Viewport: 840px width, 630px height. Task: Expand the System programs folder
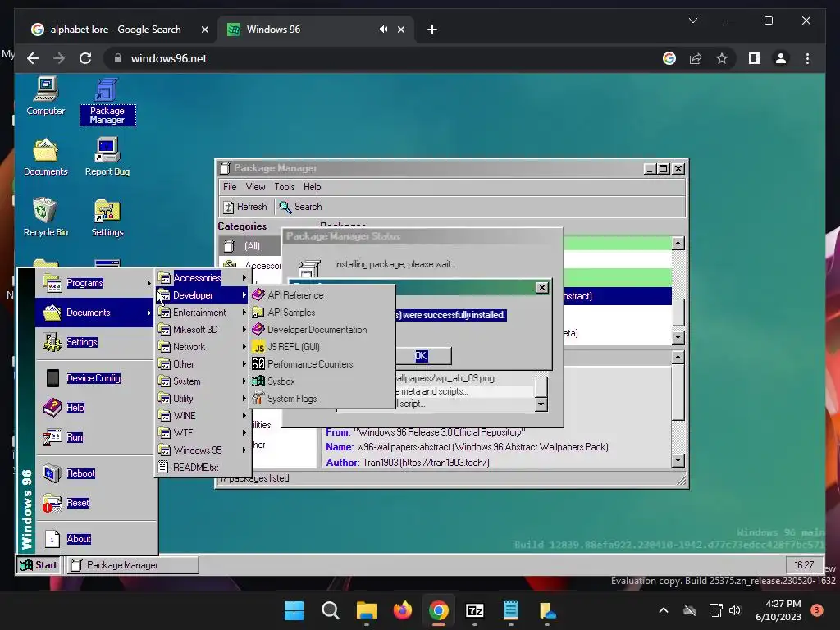[x=203, y=381]
